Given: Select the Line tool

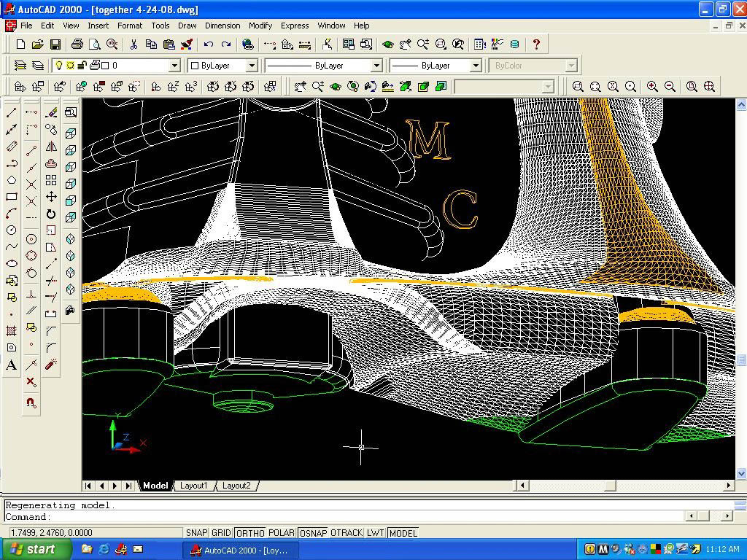Looking at the screenshot, I should click(x=10, y=112).
